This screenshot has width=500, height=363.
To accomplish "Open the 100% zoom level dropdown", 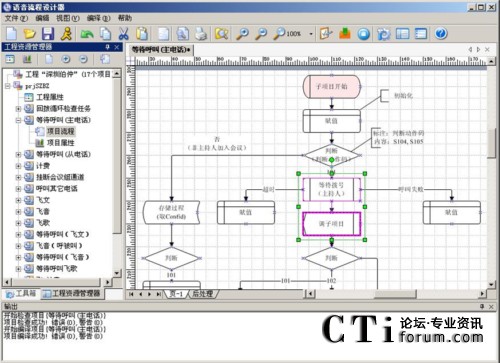I will tap(311, 34).
